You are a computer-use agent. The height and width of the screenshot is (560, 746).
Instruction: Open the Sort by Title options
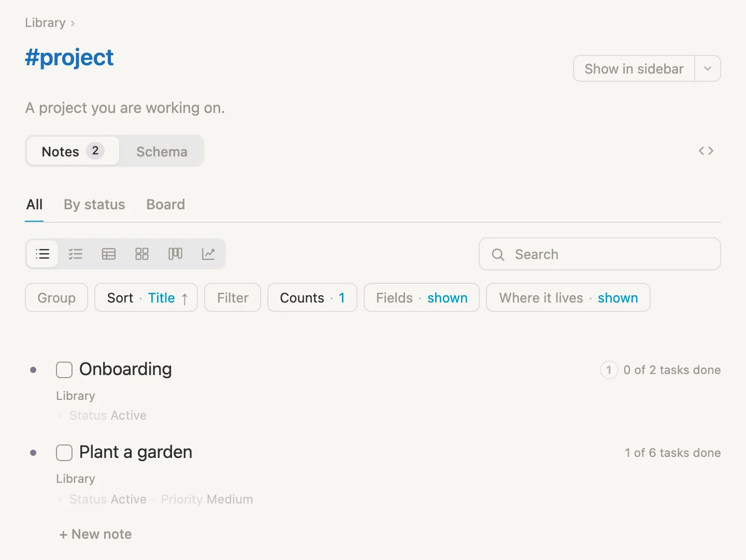(146, 298)
